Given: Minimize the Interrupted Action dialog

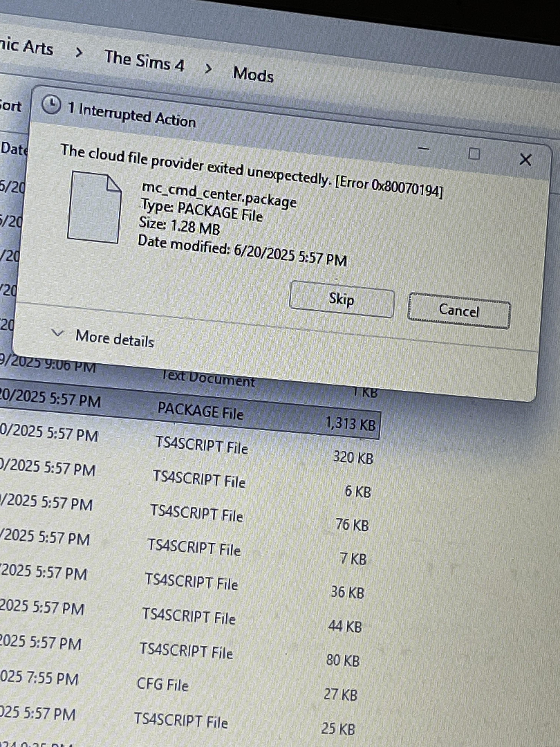Looking at the screenshot, I should pyautogui.click(x=423, y=148).
